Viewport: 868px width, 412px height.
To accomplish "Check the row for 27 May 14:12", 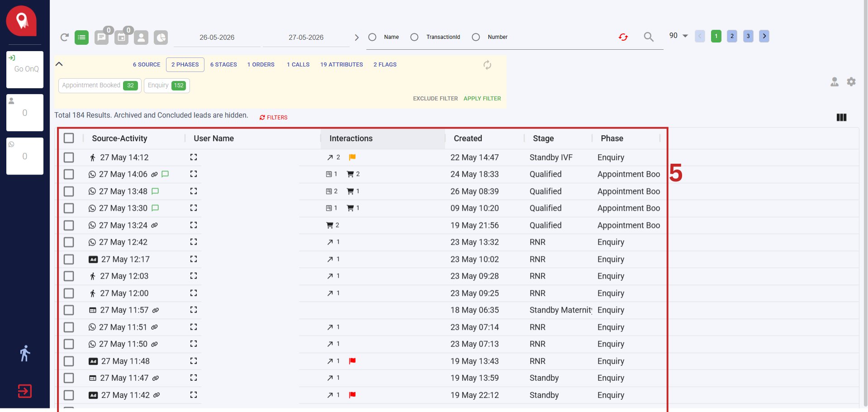I will tap(69, 157).
